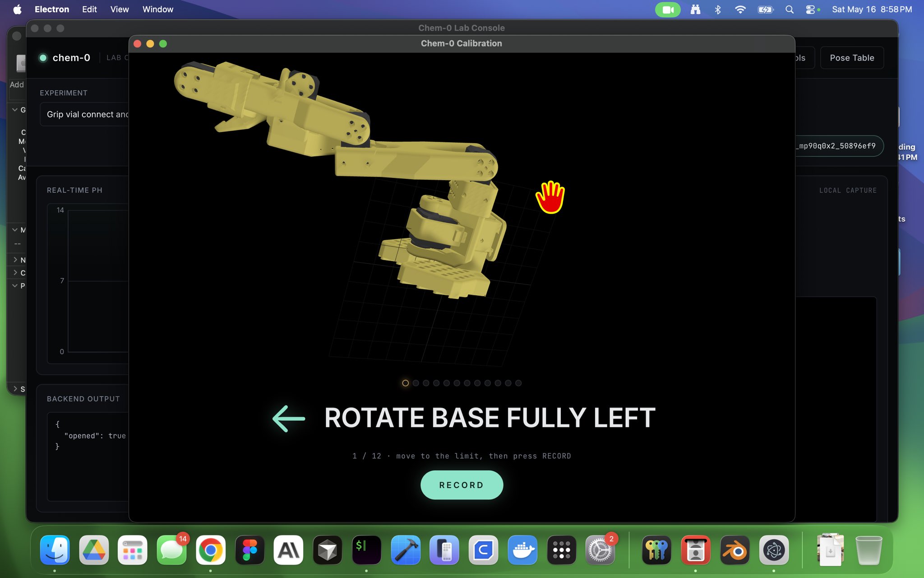The image size is (924, 578).
Task: Select the first orange calibration step dot
Action: [x=405, y=383]
